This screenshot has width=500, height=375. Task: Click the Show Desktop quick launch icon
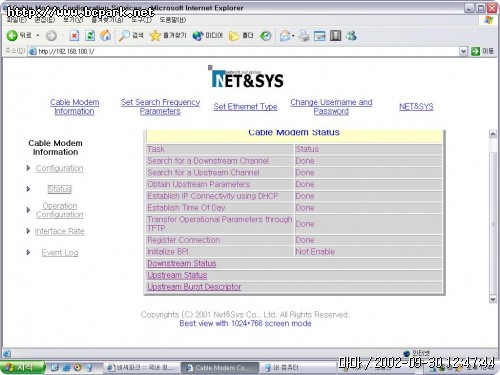[x=55, y=368]
